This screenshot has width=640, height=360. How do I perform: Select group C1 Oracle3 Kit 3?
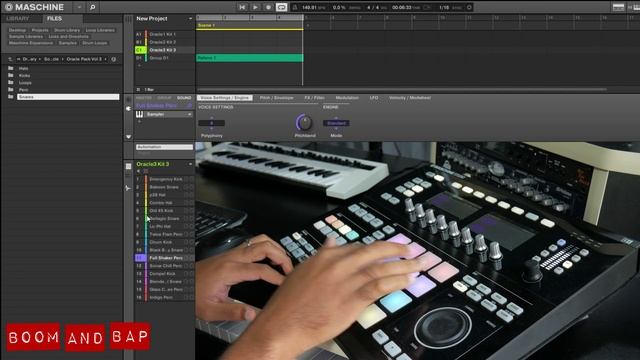(164, 50)
